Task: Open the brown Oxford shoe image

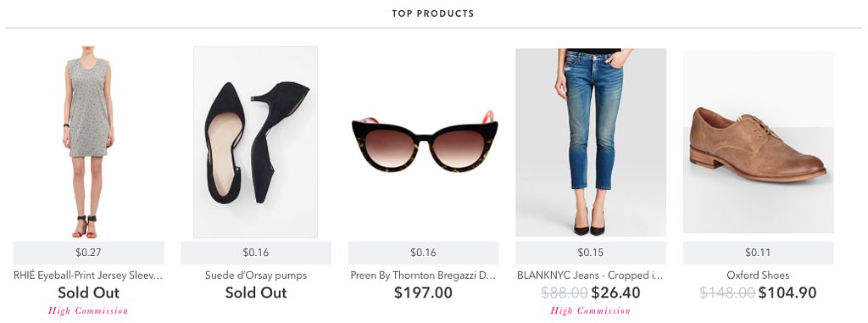Action: pyautogui.click(x=758, y=142)
